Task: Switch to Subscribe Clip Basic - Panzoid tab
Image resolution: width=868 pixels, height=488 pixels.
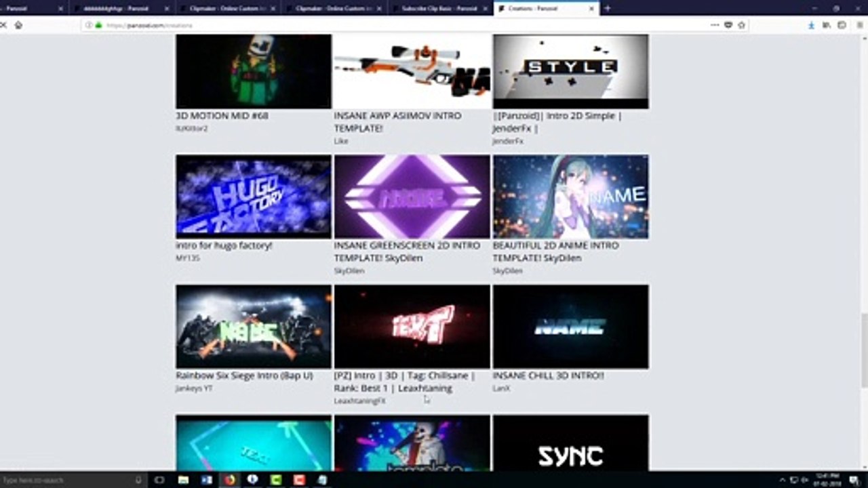Action: [x=439, y=8]
